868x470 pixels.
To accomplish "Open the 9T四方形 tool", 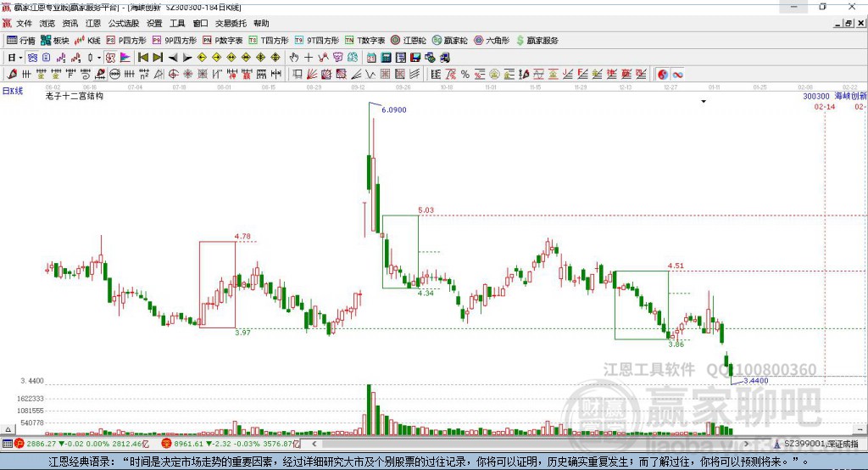I will pyautogui.click(x=317, y=41).
